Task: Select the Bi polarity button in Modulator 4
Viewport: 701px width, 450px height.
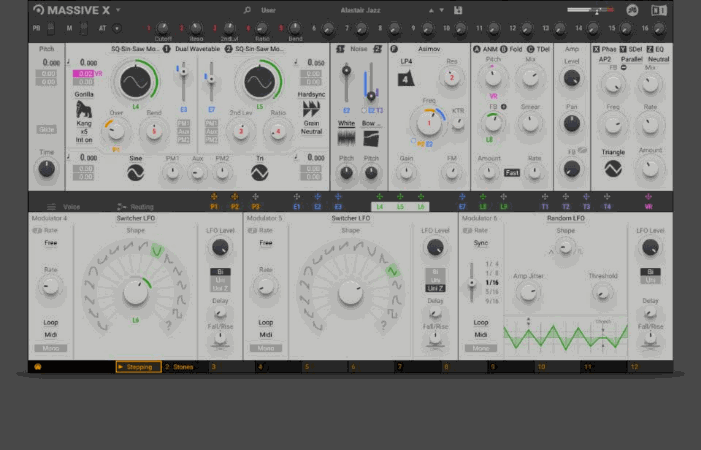Action: [218, 271]
